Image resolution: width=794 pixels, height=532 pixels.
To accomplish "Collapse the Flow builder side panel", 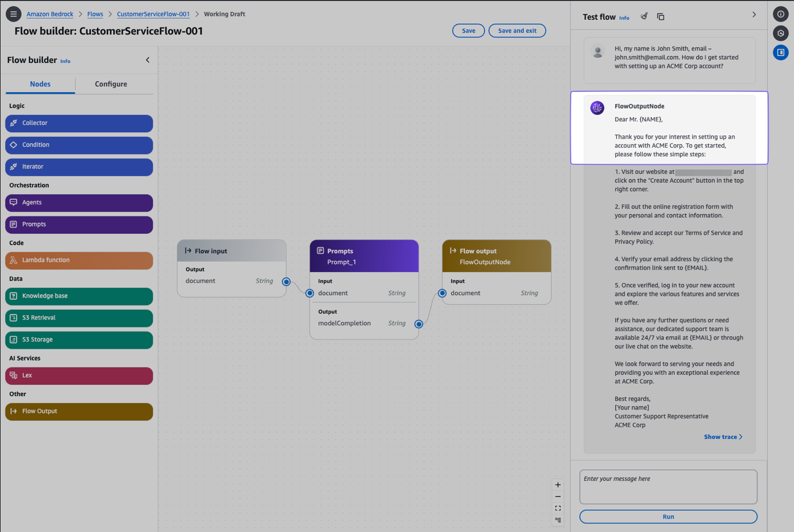I will [148, 60].
